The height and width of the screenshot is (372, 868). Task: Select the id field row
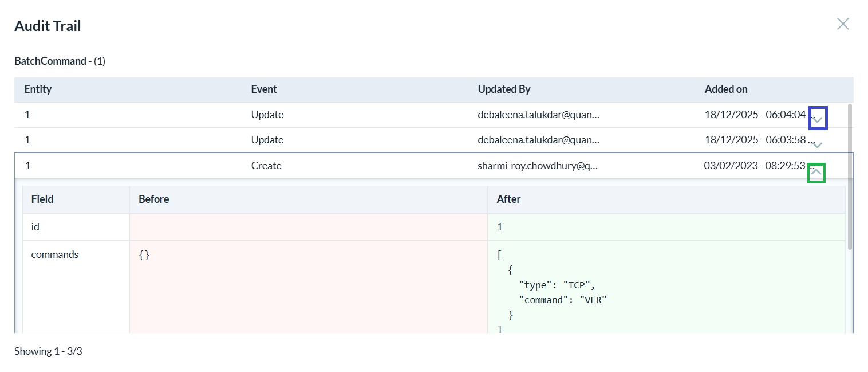[x=35, y=226]
